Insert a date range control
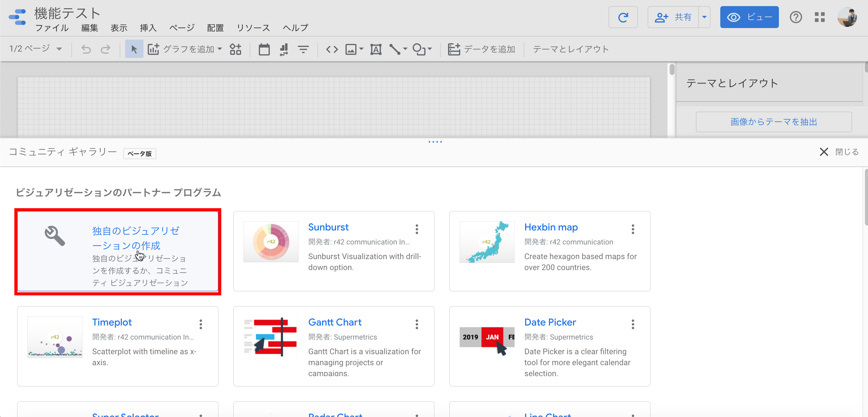The image size is (868, 417). click(x=264, y=49)
